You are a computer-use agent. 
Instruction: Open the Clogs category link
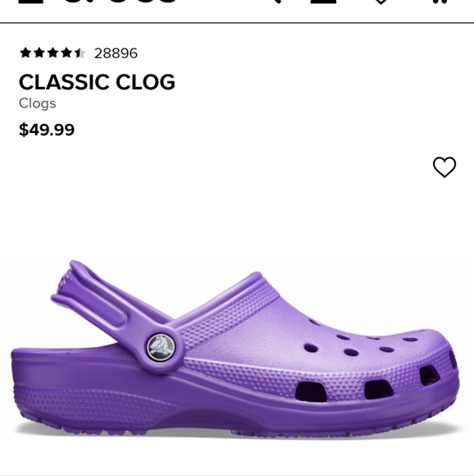click(37, 103)
